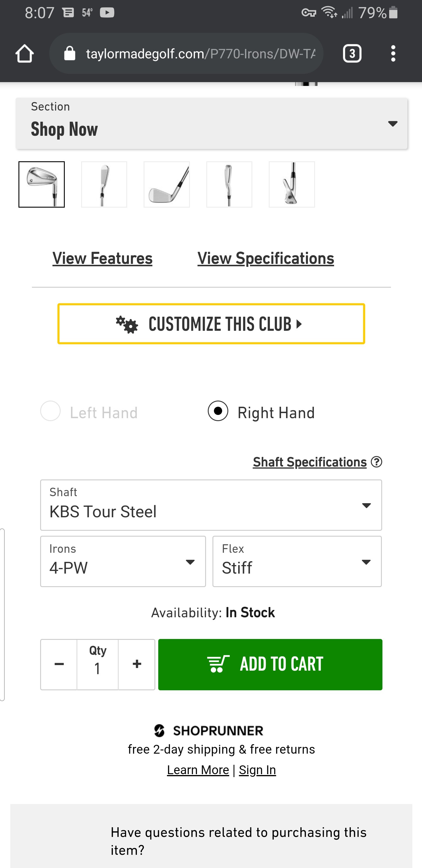422x868 pixels.
Task: Select the Right Hand radio button
Action: click(218, 411)
